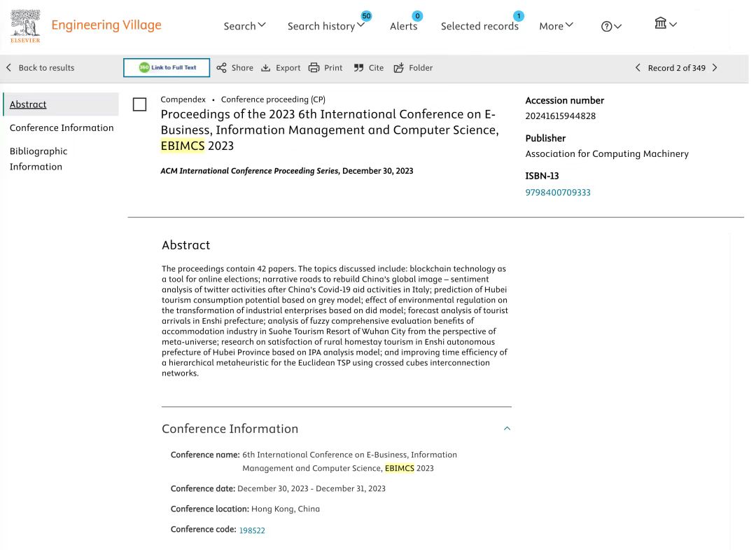Select the Abstract sidebar tab
756x550 pixels.
click(61, 104)
